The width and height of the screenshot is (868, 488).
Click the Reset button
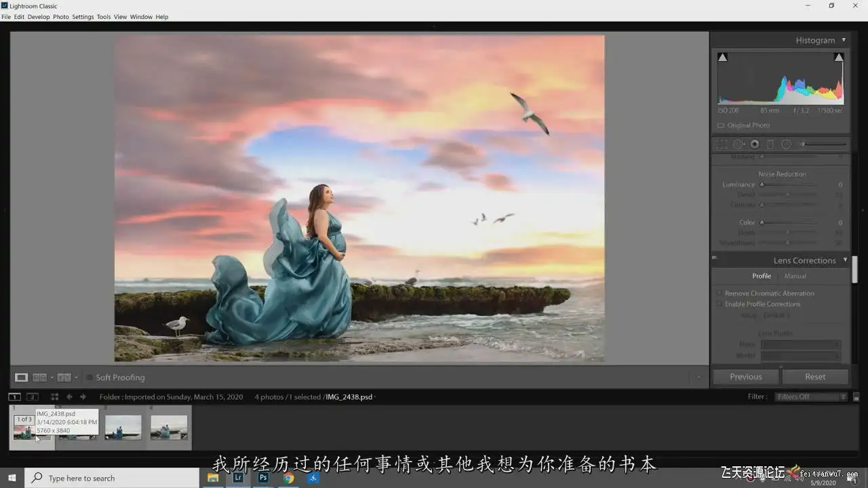(815, 377)
